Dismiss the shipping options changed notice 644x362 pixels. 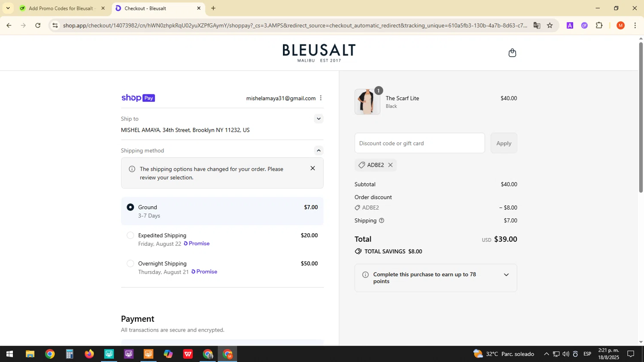point(313,169)
